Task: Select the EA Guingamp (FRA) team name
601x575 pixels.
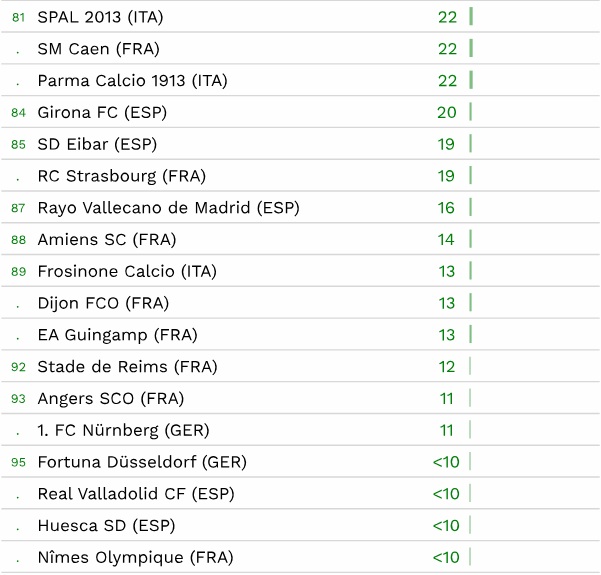Action: click(117, 335)
